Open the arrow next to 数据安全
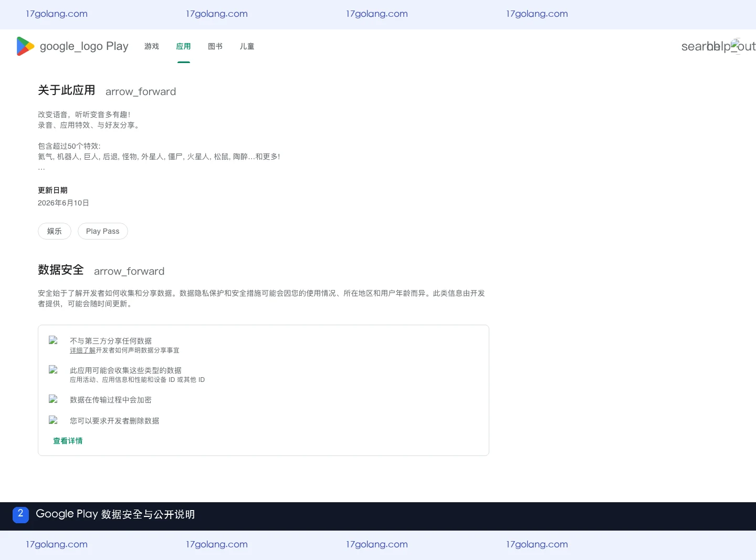The height and width of the screenshot is (560, 756). (x=129, y=271)
